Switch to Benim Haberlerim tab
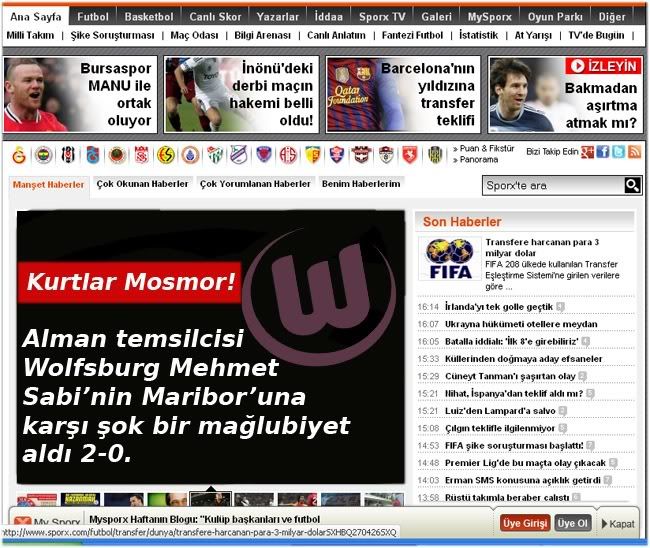 pos(361,184)
